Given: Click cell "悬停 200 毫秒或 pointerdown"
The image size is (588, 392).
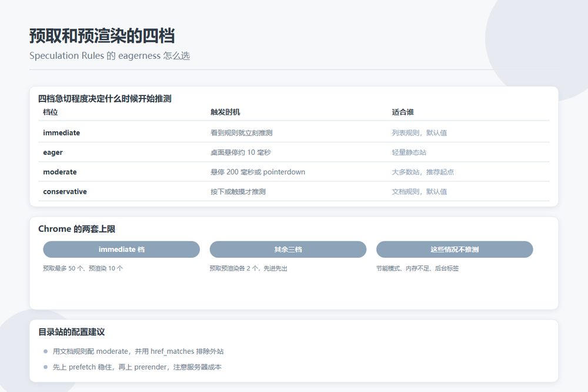Looking at the screenshot, I should coord(258,172).
